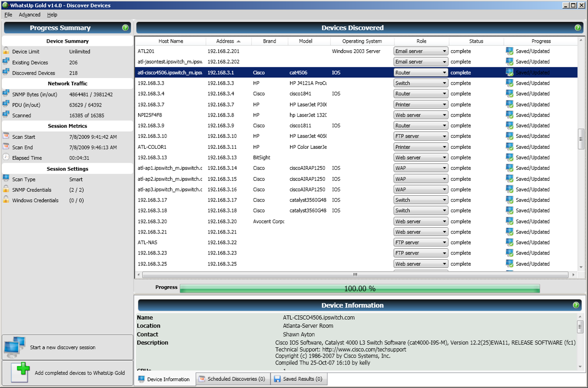Screen dimensions: 588x388
Task: Open help icon in Device Information header
Action: 576,305
